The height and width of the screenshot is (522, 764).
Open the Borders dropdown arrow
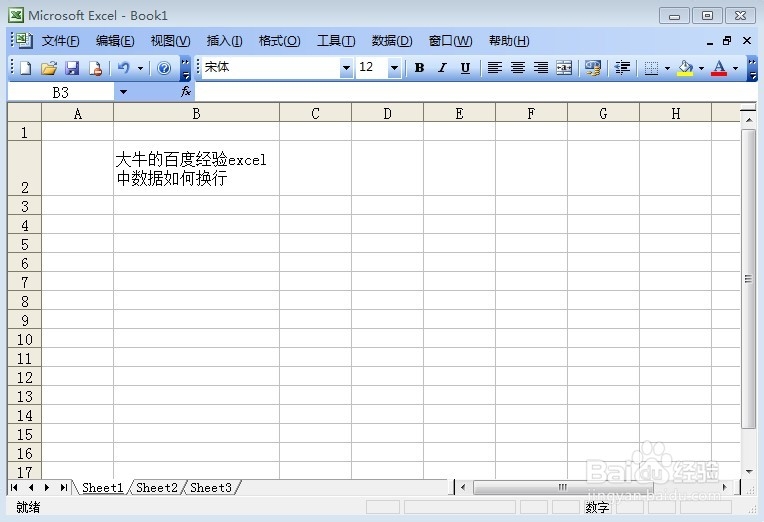(x=668, y=68)
